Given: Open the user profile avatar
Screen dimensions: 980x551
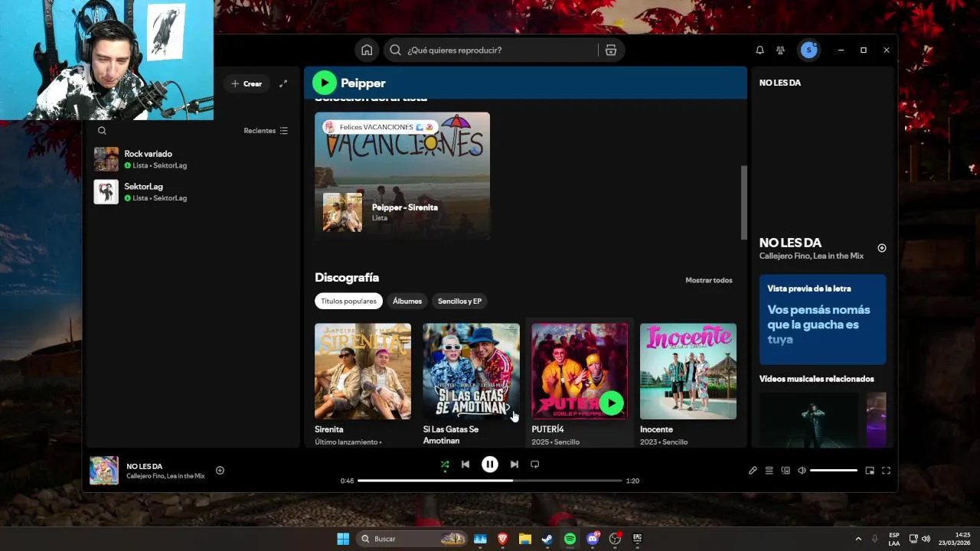Looking at the screenshot, I should click(808, 50).
